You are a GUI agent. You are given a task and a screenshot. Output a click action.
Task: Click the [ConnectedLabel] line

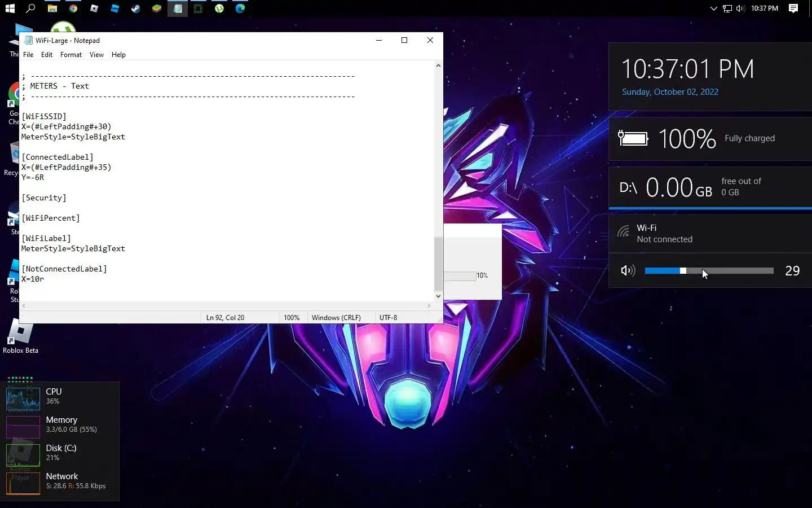pos(58,157)
